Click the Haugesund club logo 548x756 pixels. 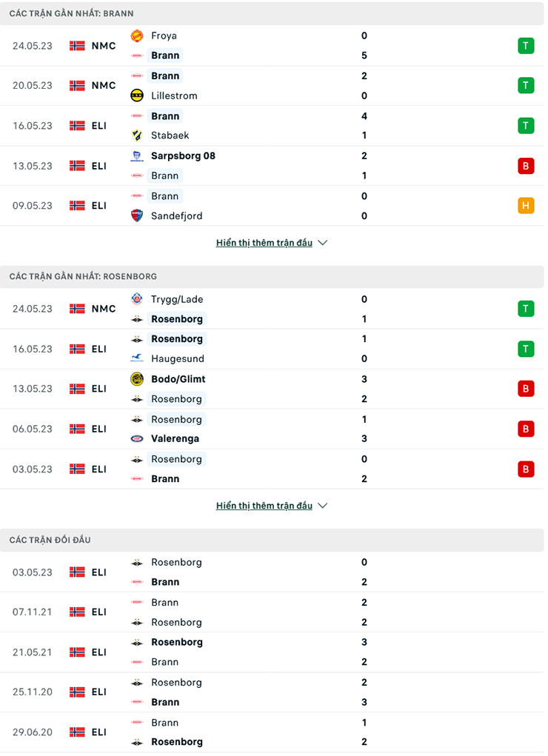137,358
